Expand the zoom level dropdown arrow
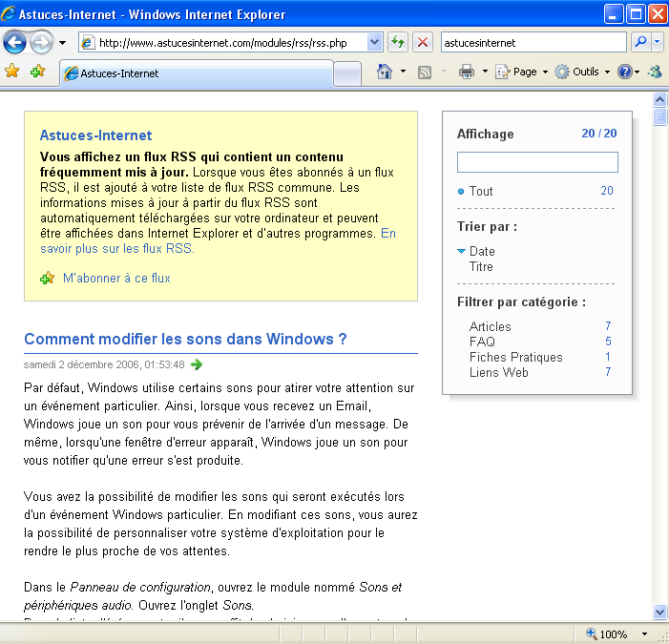This screenshot has width=669, height=644. [x=644, y=634]
